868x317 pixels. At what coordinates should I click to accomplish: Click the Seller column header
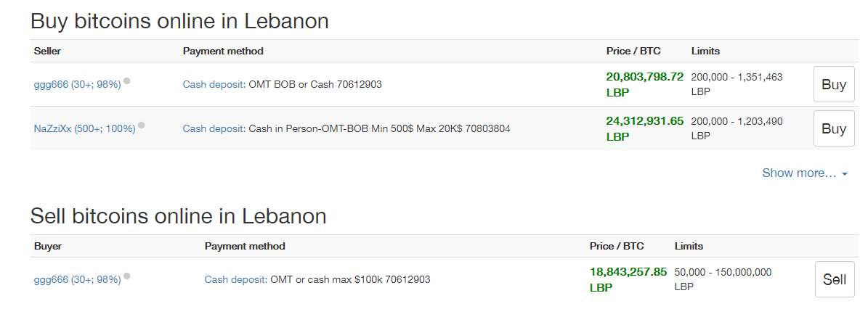point(48,51)
